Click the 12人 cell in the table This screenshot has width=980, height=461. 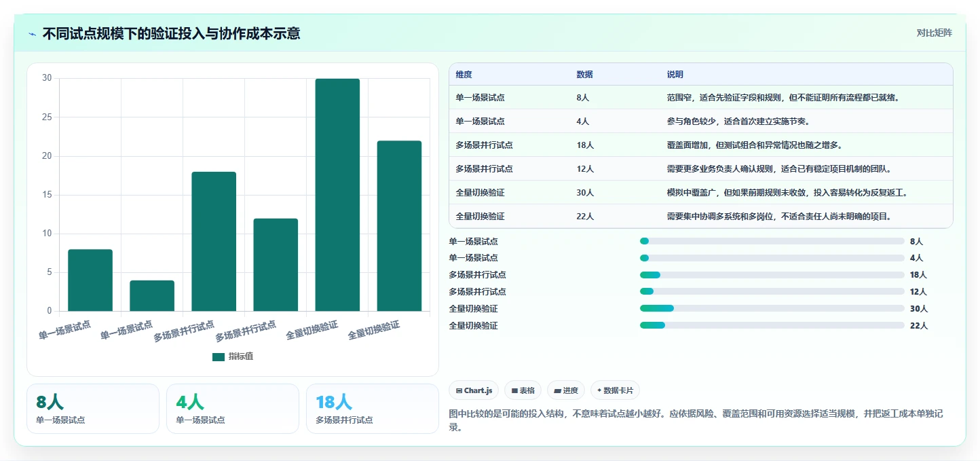(585, 169)
